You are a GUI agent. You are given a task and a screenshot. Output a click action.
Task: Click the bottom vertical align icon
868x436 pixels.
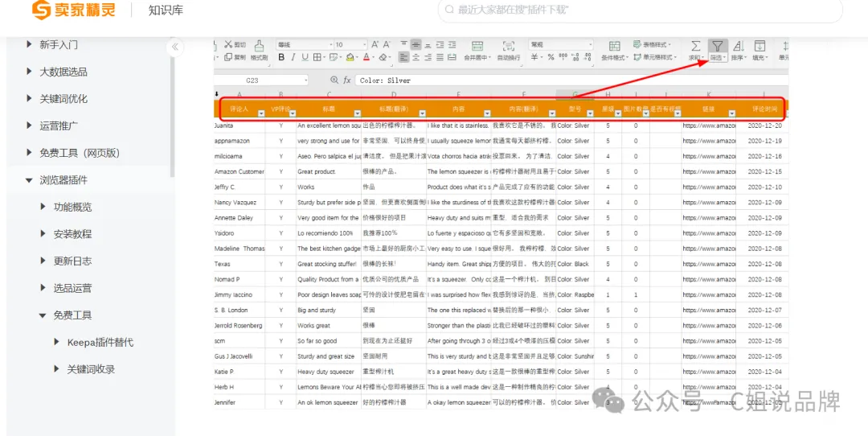click(428, 44)
